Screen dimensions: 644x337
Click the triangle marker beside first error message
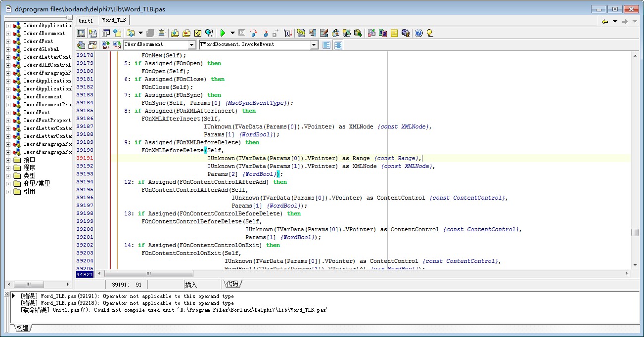(x=14, y=296)
